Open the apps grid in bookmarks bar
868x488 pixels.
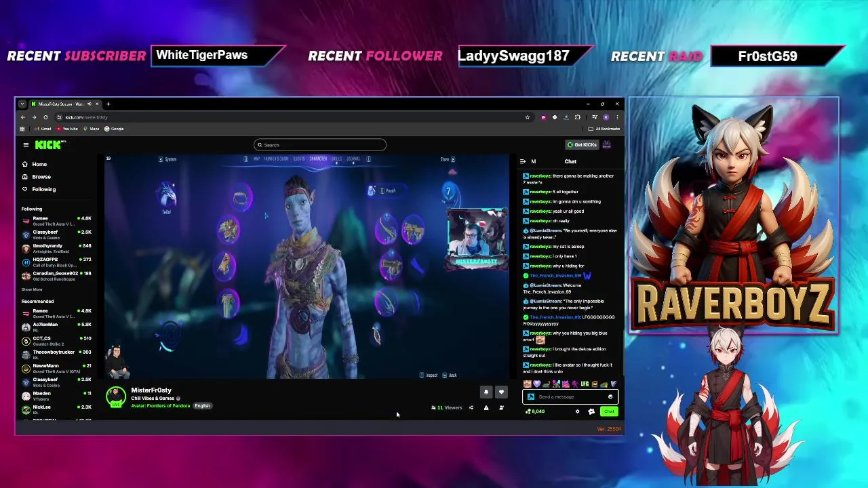pos(22,129)
